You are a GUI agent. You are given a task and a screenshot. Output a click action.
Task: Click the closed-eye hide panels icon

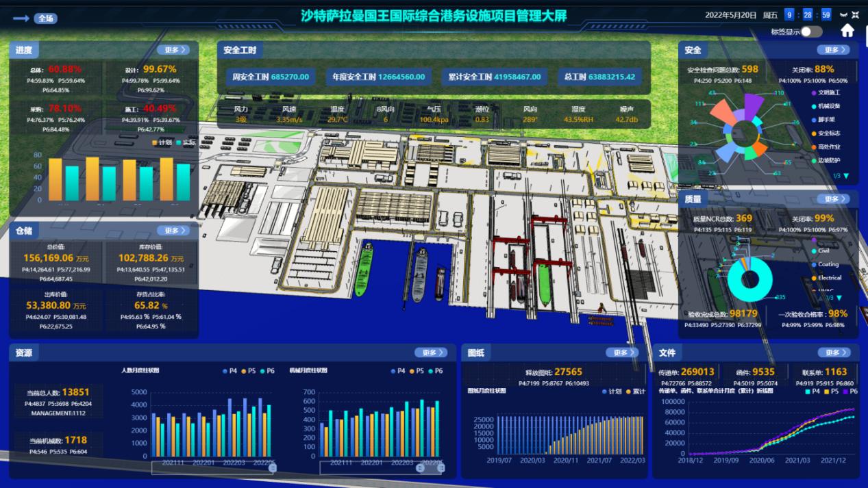[843, 14]
